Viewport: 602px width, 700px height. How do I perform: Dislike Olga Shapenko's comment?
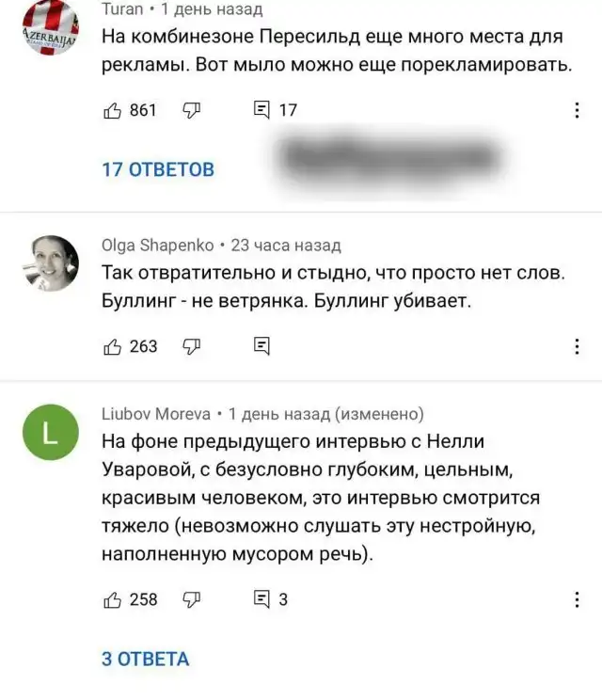coord(193,346)
